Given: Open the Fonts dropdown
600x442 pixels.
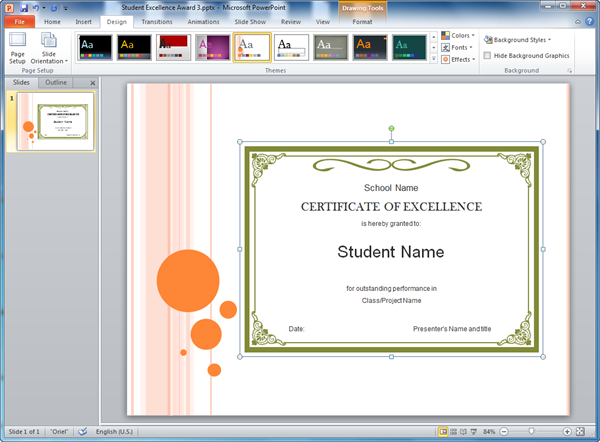Looking at the screenshot, I should [x=459, y=48].
